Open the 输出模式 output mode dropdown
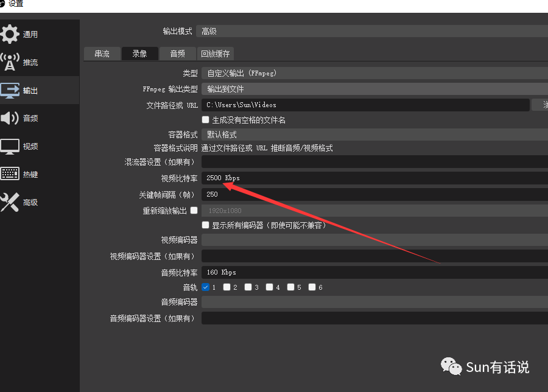The height and width of the screenshot is (392, 548). point(372,31)
